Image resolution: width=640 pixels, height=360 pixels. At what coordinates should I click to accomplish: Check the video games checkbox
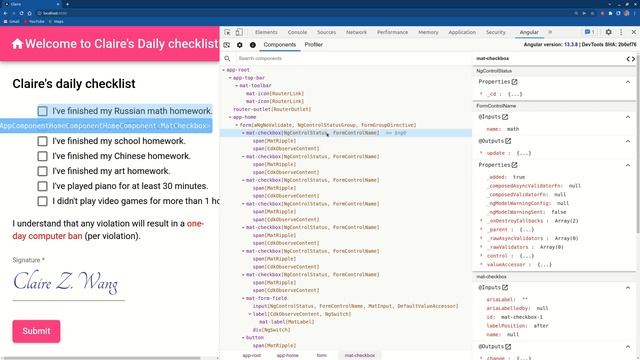[42, 201]
